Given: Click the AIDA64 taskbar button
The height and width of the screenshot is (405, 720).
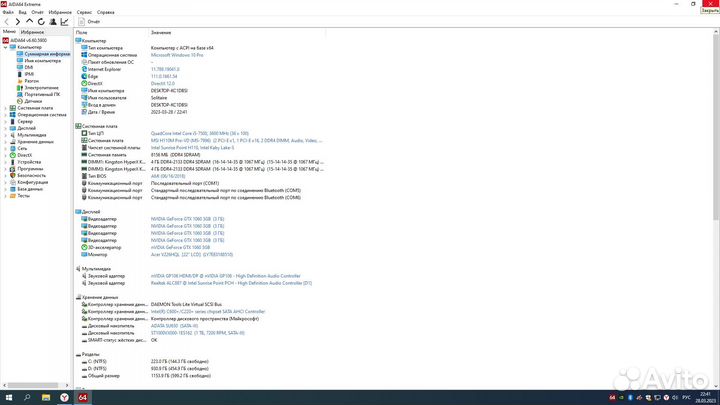Looking at the screenshot, I should point(83,398).
